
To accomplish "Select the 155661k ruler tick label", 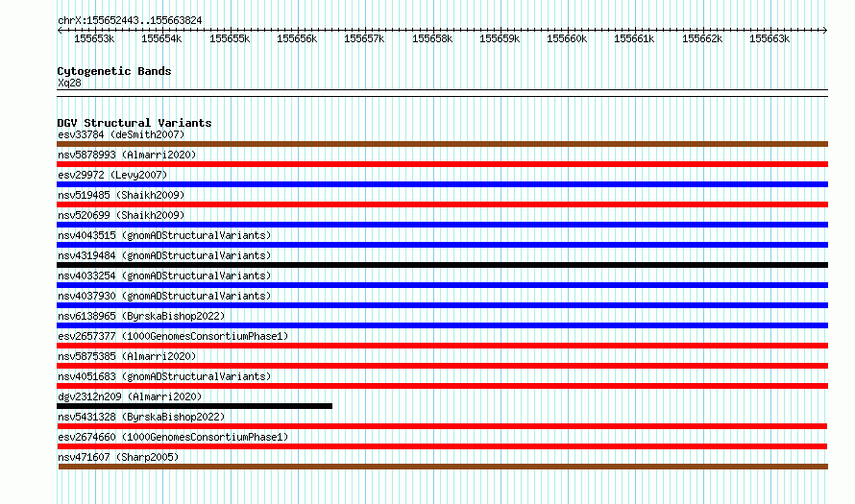I will pyautogui.click(x=634, y=38).
